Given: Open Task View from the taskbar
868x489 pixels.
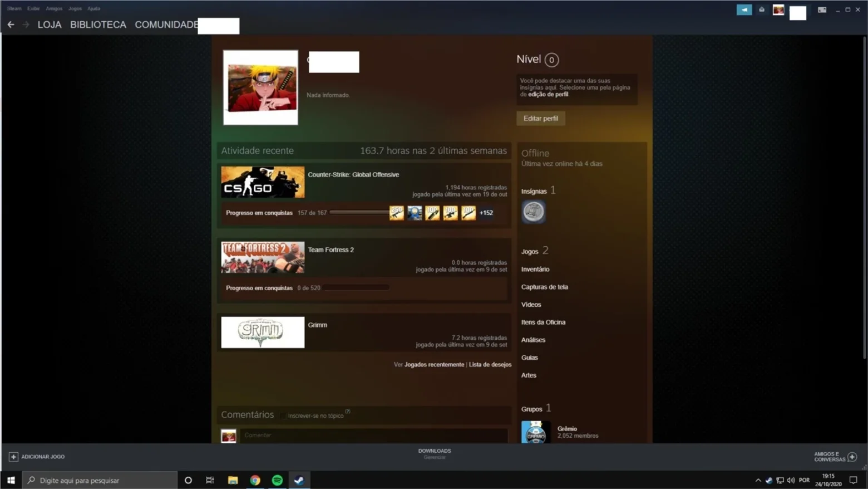Looking at the screenshot, I should 210,480.
